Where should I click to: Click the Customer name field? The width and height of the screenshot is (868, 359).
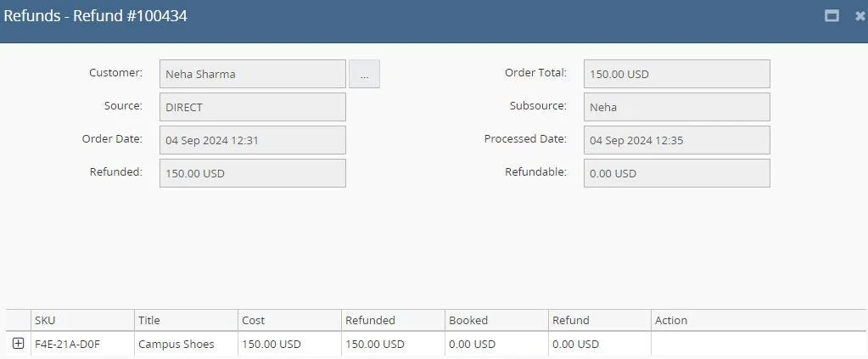(x=252, y=74)
